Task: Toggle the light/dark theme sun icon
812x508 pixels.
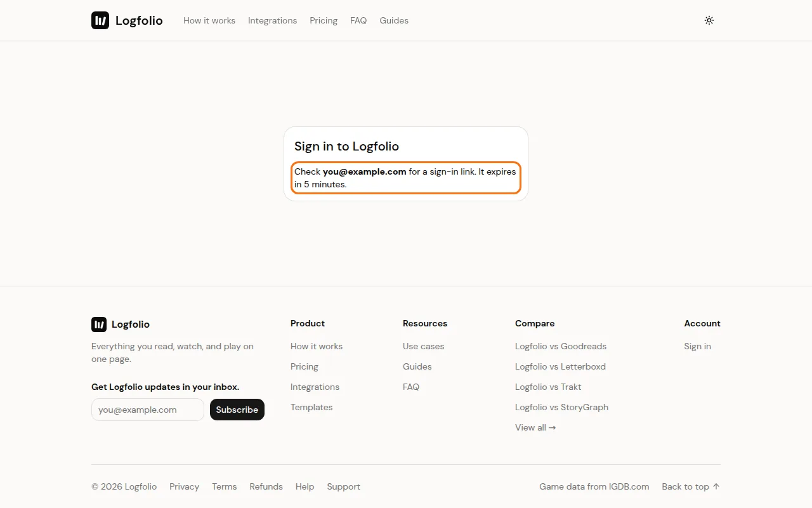Action: click(x=709, y=20)
